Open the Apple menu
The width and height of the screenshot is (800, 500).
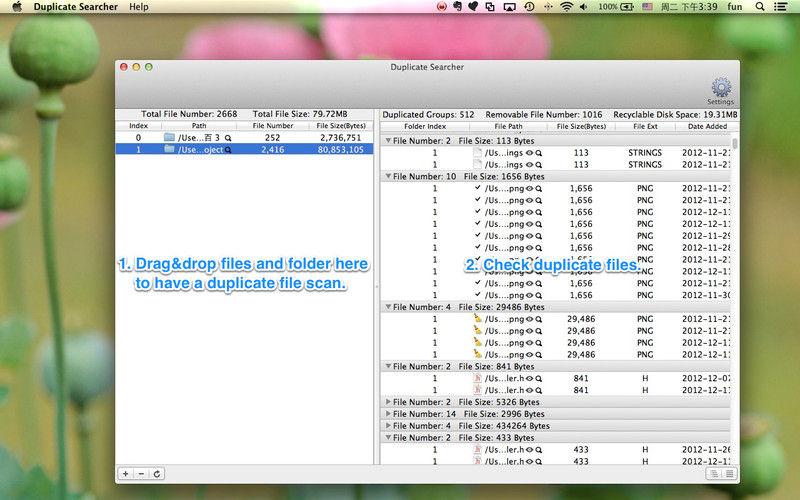coord(17,7)
